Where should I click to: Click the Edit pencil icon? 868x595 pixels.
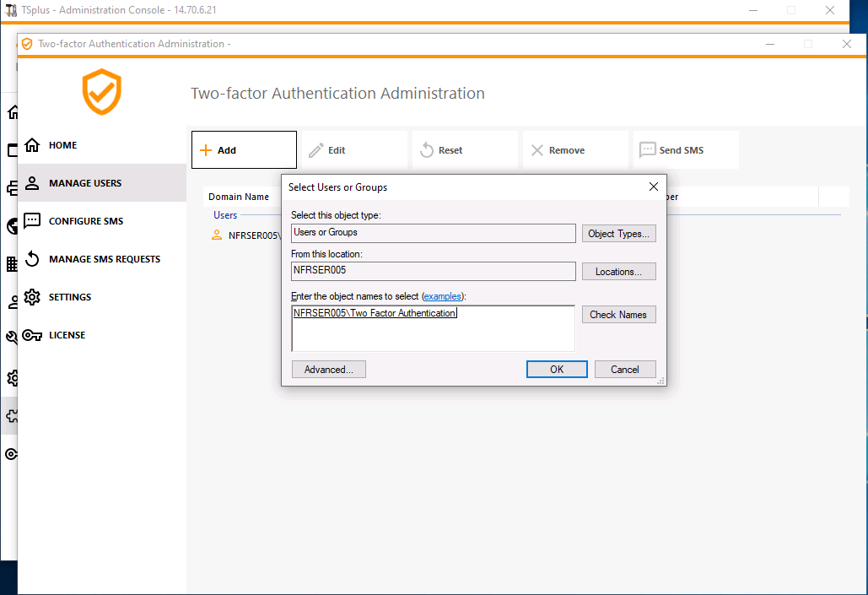click(x=316, y=150)
